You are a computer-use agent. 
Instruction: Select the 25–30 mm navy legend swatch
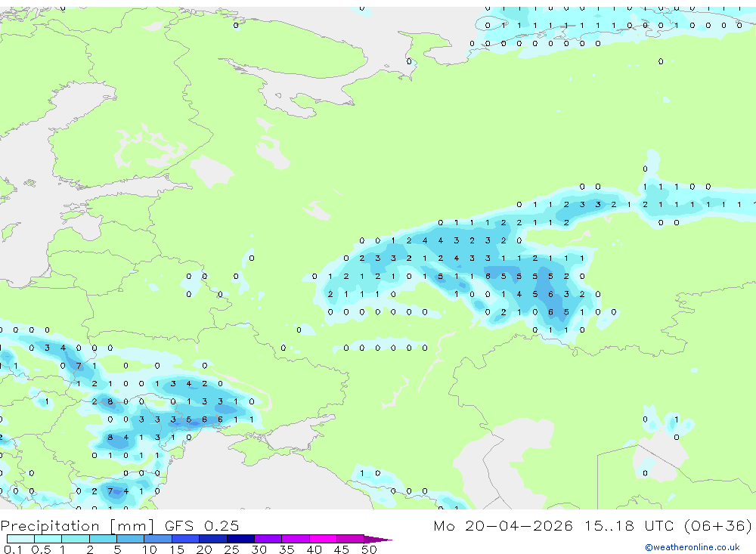(x=240, y=539)
